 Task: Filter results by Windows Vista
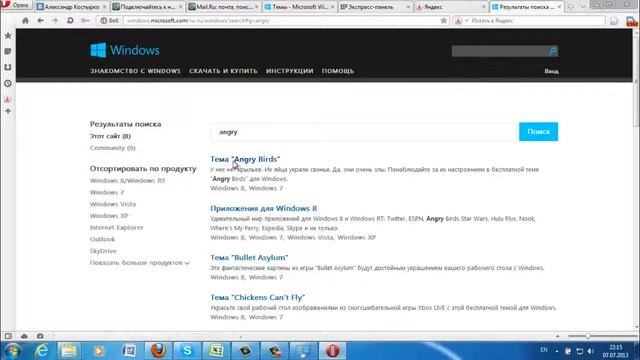113,204
